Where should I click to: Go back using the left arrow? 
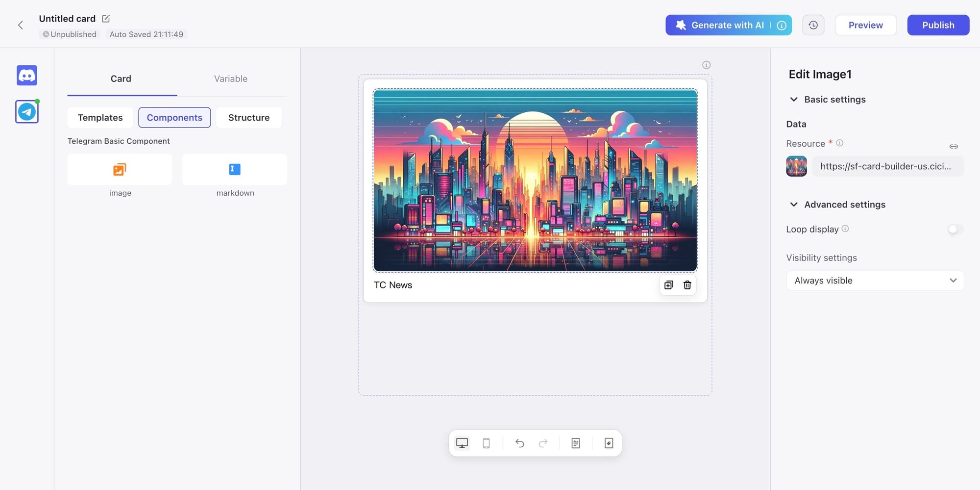click(x=21, y=25)
